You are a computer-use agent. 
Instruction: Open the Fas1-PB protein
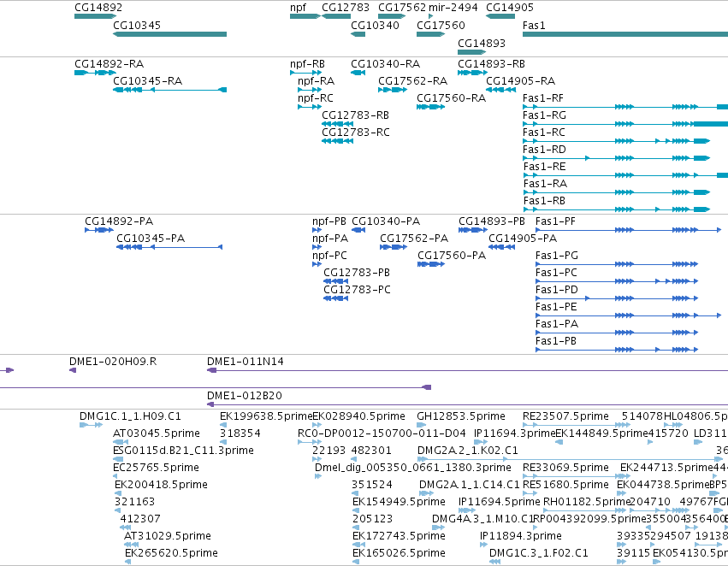(556, 341)
